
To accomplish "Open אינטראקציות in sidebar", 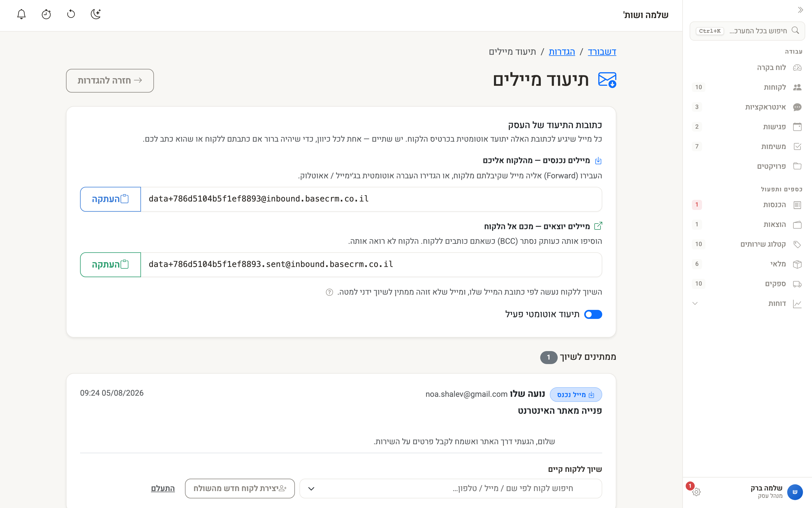I will coord(747,107).
